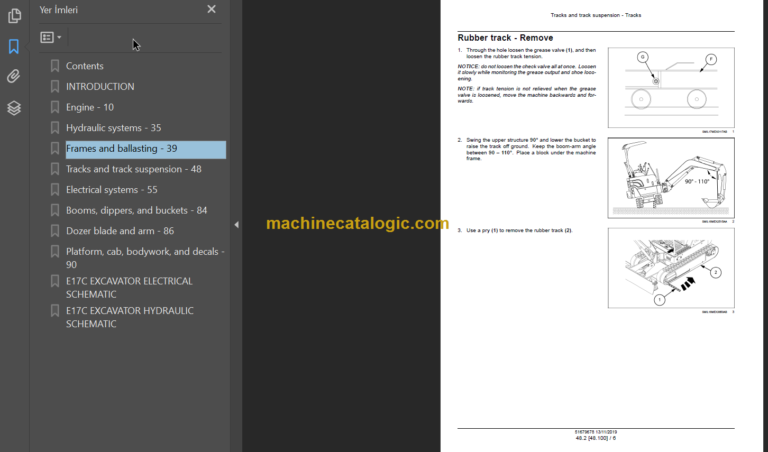This screenshot has height=452, width=768.
Task: Click the NOTICE paragraph about check valve
Action: (527, 72)
